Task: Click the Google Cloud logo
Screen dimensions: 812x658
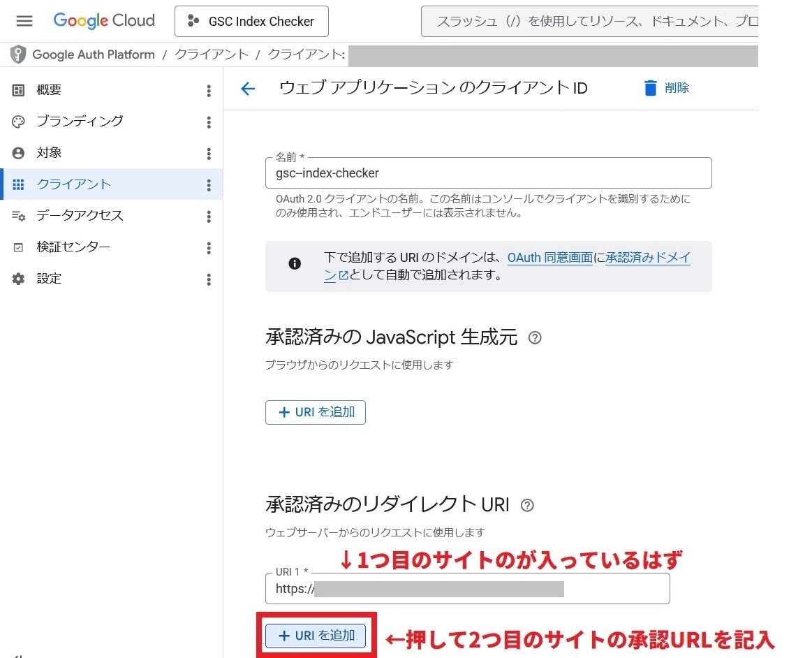Action: (x=104, y=21)
